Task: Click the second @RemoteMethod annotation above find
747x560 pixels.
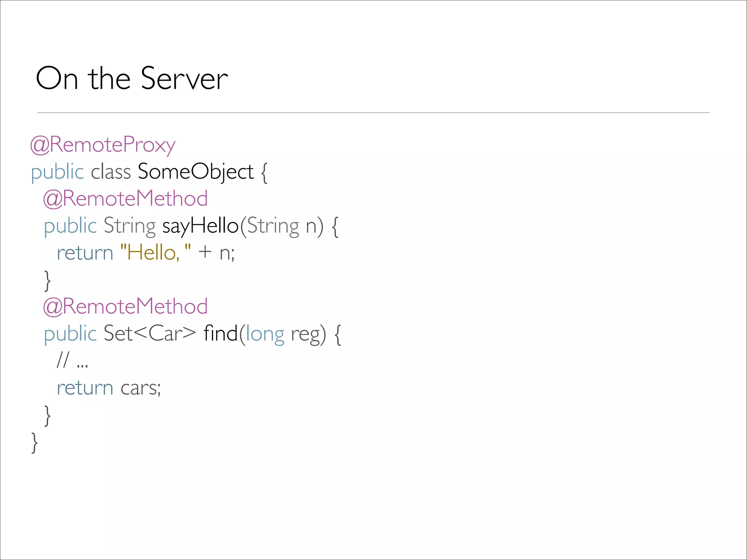Action: 125,306
